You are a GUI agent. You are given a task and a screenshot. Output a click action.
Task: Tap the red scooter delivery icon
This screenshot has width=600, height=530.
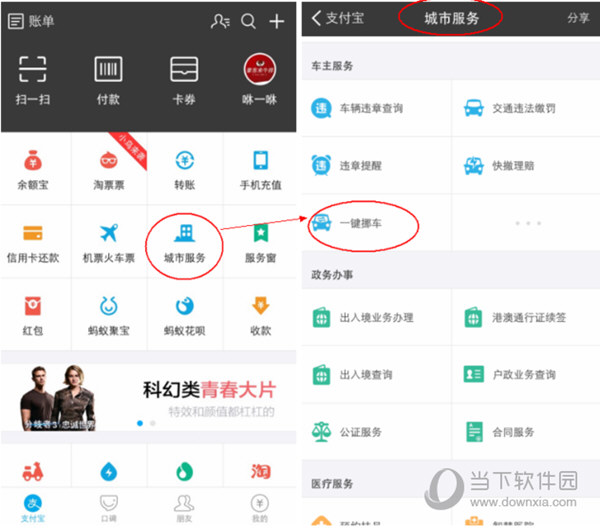coord(33,471)
